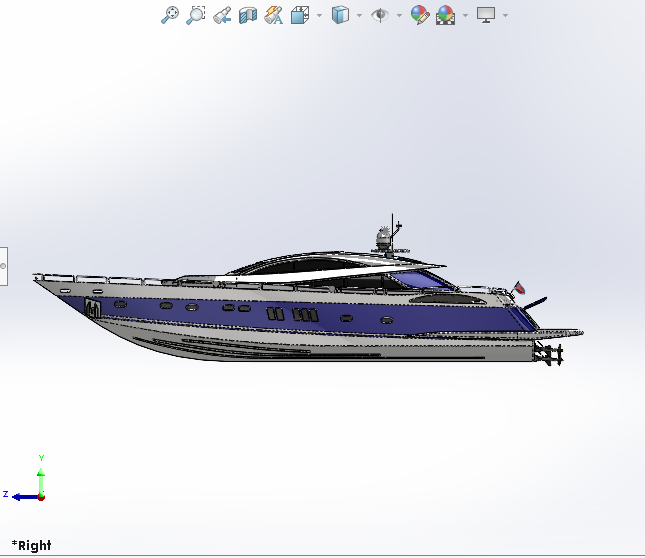The height and width of the screenshot is (558, 645).
Task: Click the Display Style icon
Action: click(341, 15)
